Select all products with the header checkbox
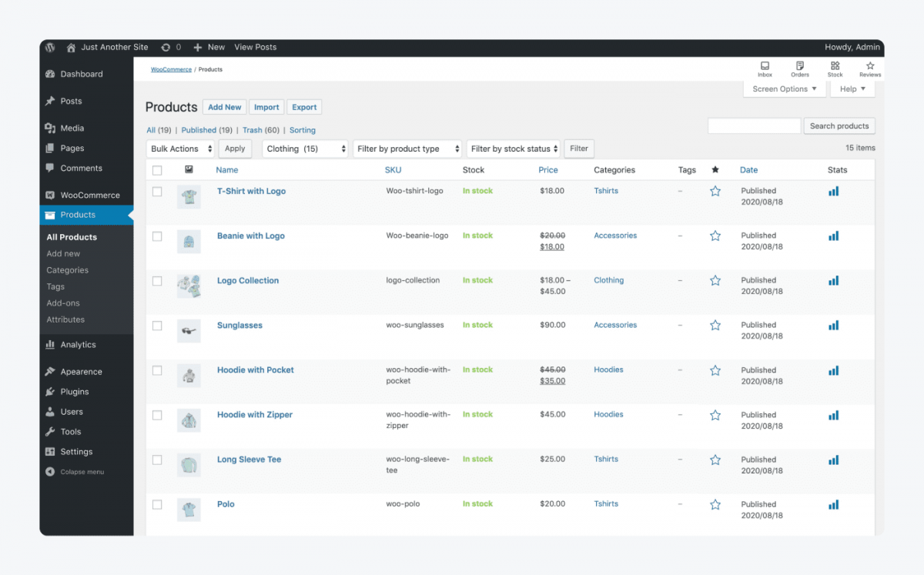Screen dimensions: 924x575 (157, 169)
